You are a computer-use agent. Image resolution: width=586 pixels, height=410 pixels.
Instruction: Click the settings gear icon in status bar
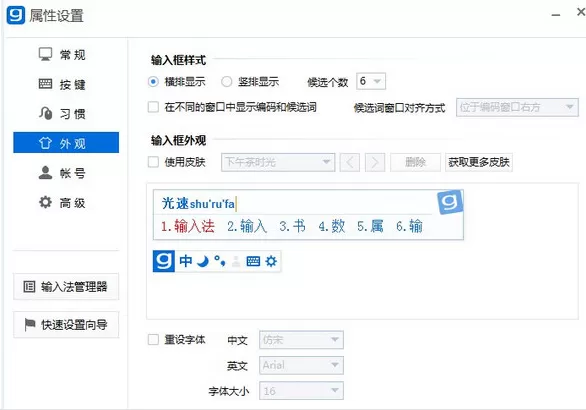pyautogui.click(x=271, y=261)
